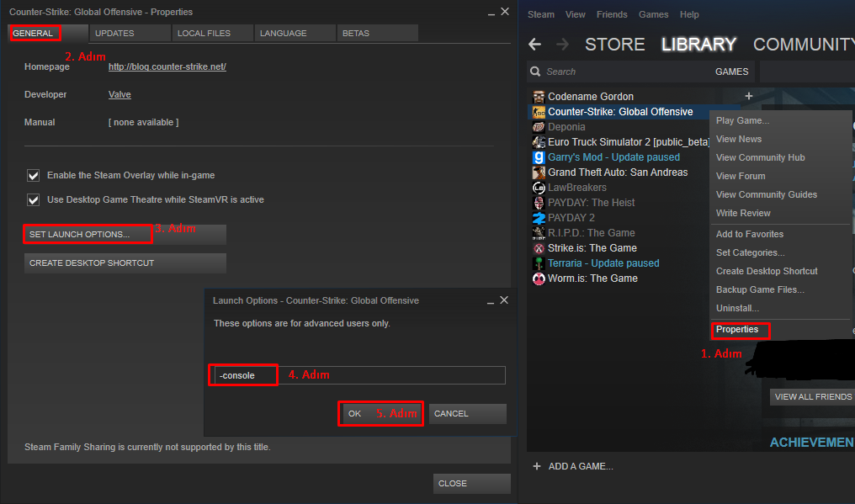Click the Counter-Strike: Global Offensive game icon
855x504 pixels.
539,112
